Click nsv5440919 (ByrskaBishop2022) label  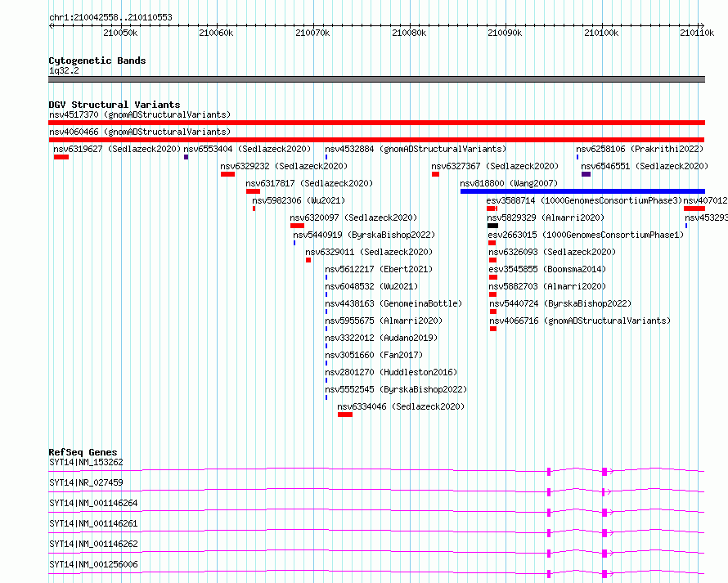pos(364,235)
